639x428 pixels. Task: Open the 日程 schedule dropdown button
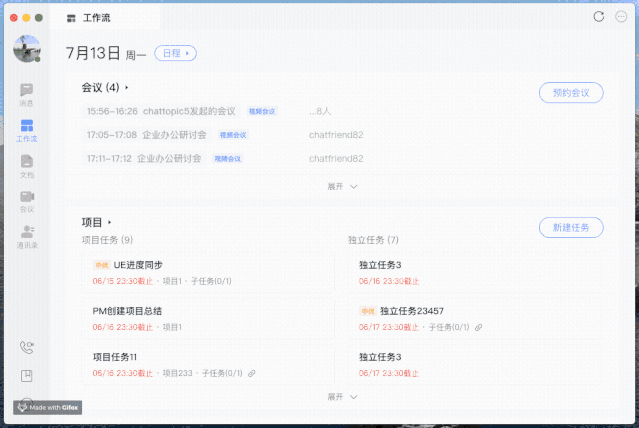click(x=175, y=53)
